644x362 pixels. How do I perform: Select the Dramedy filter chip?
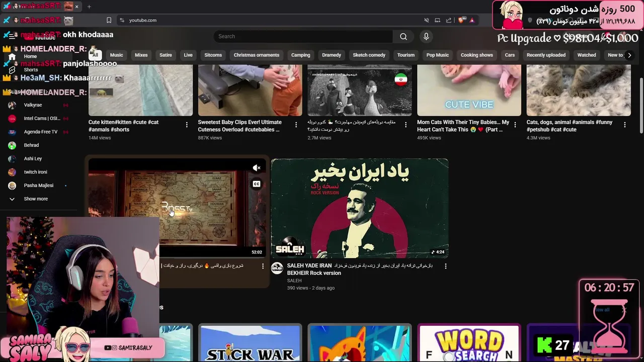point(332,55)
